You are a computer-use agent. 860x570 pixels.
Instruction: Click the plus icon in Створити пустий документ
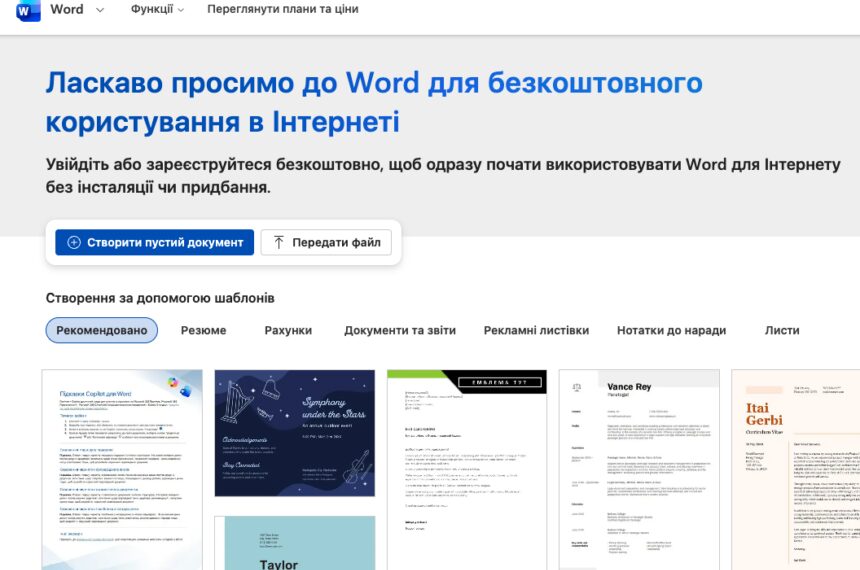74,242
